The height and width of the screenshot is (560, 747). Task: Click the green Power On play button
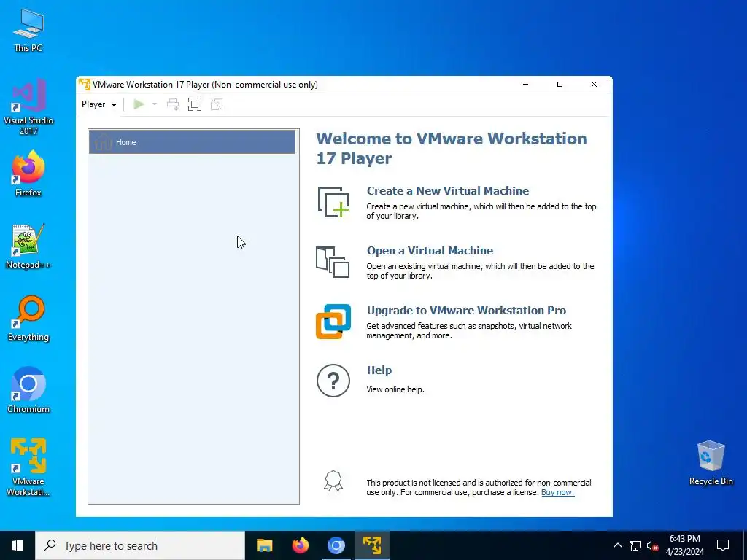[x=139, y=104]
